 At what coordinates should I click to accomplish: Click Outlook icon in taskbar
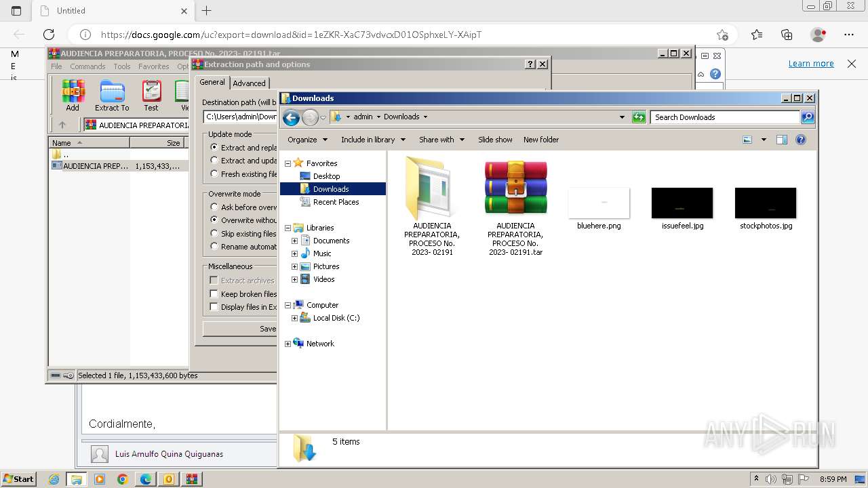coord(168,479)
